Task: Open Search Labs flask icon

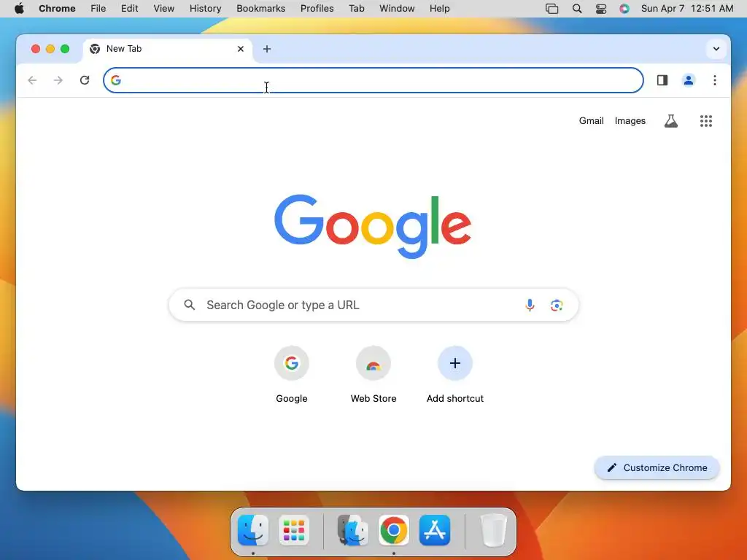Action: point(671,121)
